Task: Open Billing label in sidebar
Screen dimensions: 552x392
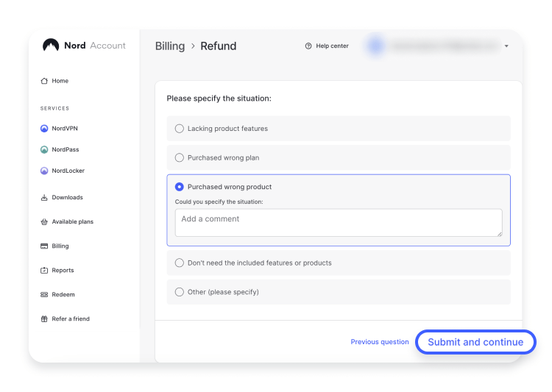Action: pyautogui.click(x=60, y=246)
